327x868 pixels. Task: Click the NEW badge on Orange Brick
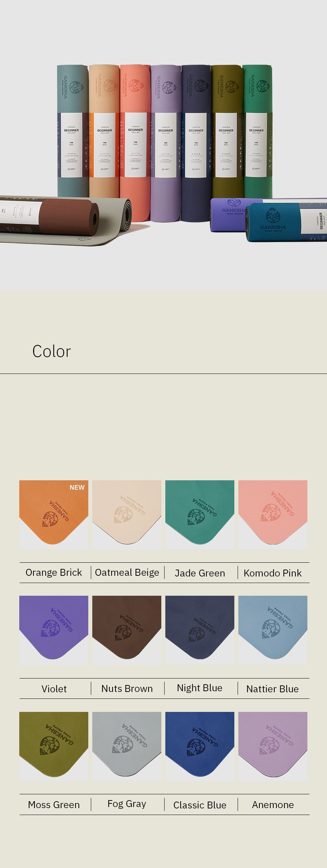[x=77, y=488]
